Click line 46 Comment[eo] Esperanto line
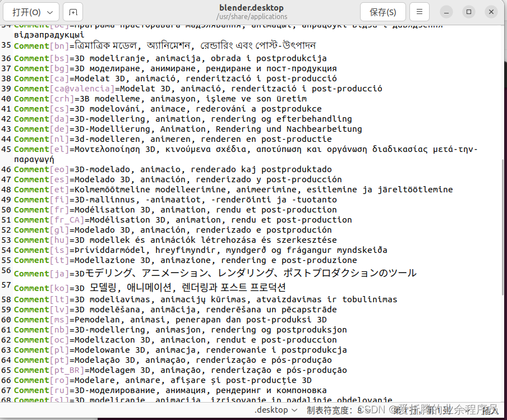Image resolution: width=507 pixels, height=420 pixels. [x=173, y=169]
